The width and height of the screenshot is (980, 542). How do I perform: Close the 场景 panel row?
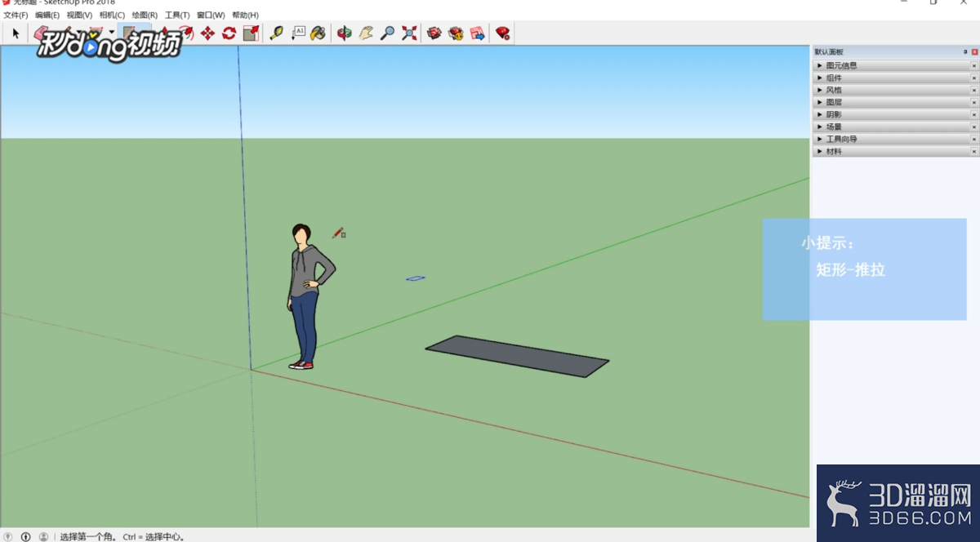(x=973, y=127)
